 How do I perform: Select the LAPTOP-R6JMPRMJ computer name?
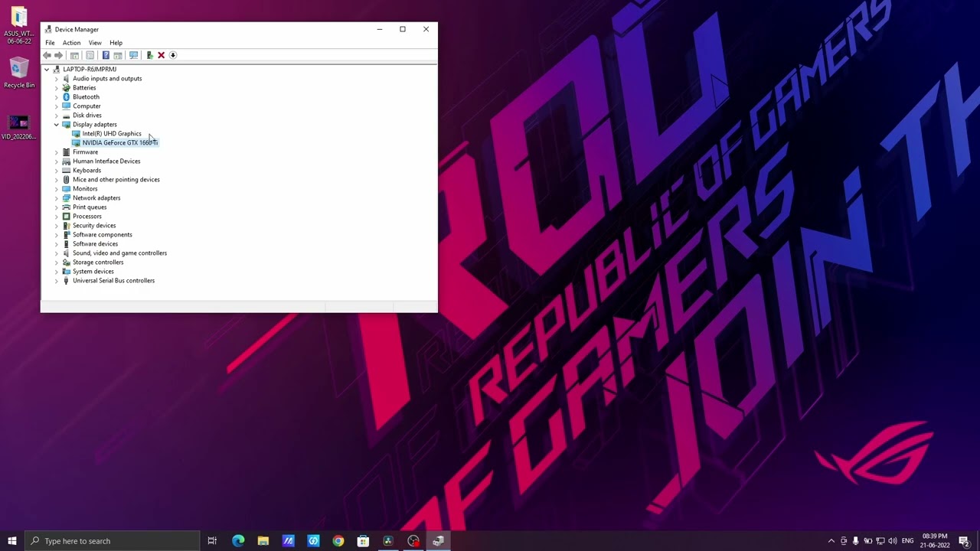tap(90, 70)
